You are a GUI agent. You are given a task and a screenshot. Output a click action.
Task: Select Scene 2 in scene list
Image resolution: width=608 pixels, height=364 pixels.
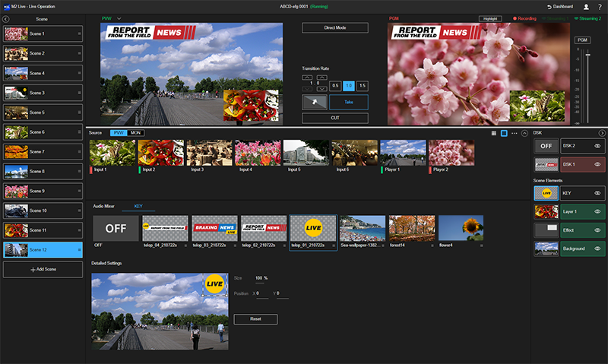pos(43,53)
